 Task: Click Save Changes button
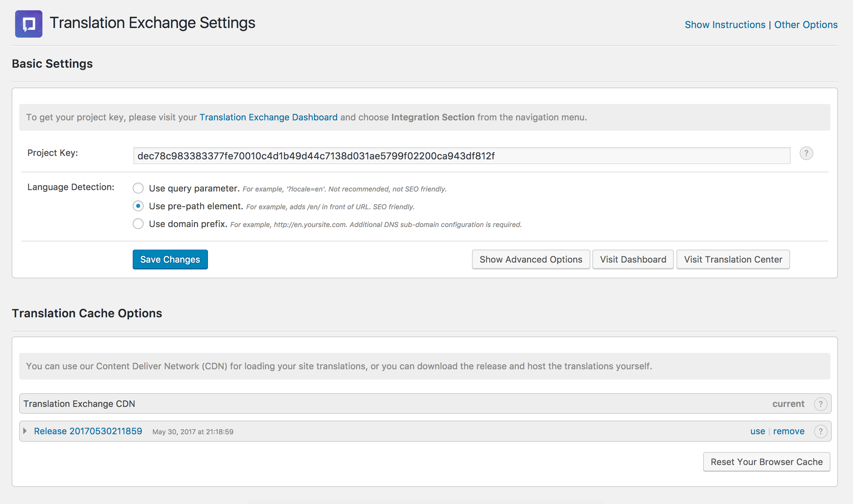[170, 260]
